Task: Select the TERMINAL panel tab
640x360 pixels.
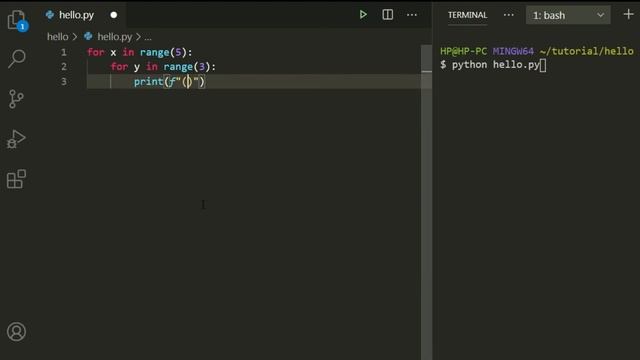Action: [467, 15]
